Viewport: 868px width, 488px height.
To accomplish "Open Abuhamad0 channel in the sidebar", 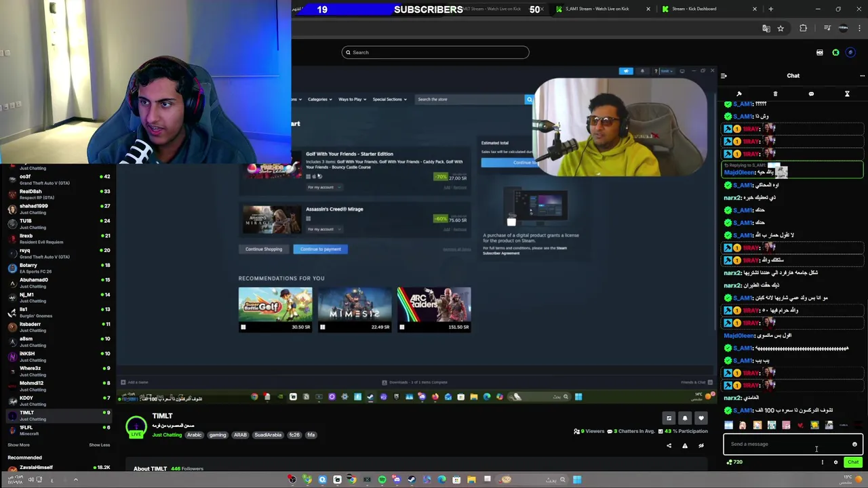I will 58,283.
